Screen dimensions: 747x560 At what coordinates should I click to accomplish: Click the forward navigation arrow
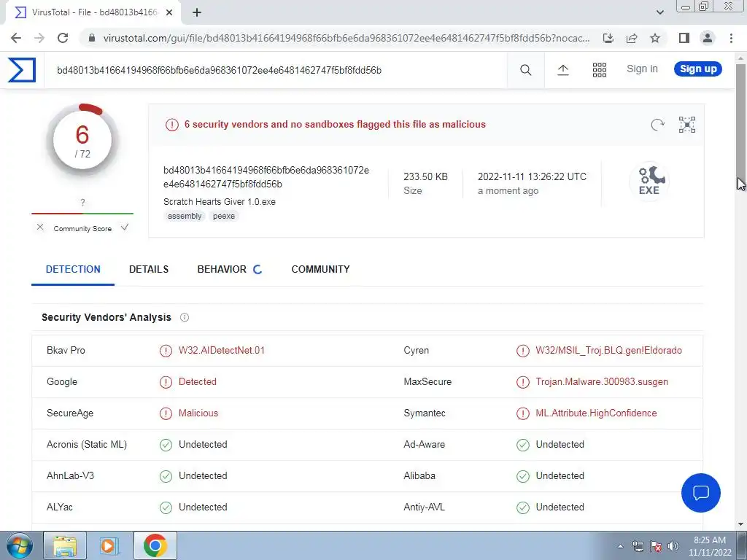pos(39,38)
